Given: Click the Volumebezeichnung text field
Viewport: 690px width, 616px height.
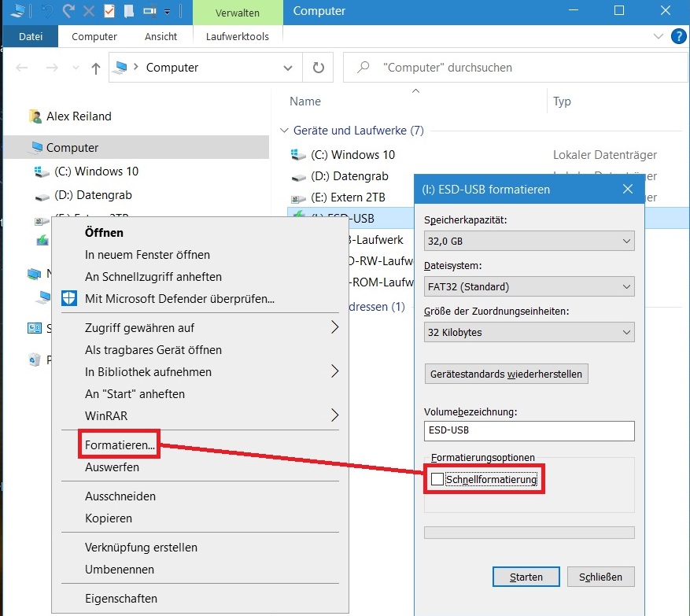Looking at the screenshot, I should [x=529, y=430].
